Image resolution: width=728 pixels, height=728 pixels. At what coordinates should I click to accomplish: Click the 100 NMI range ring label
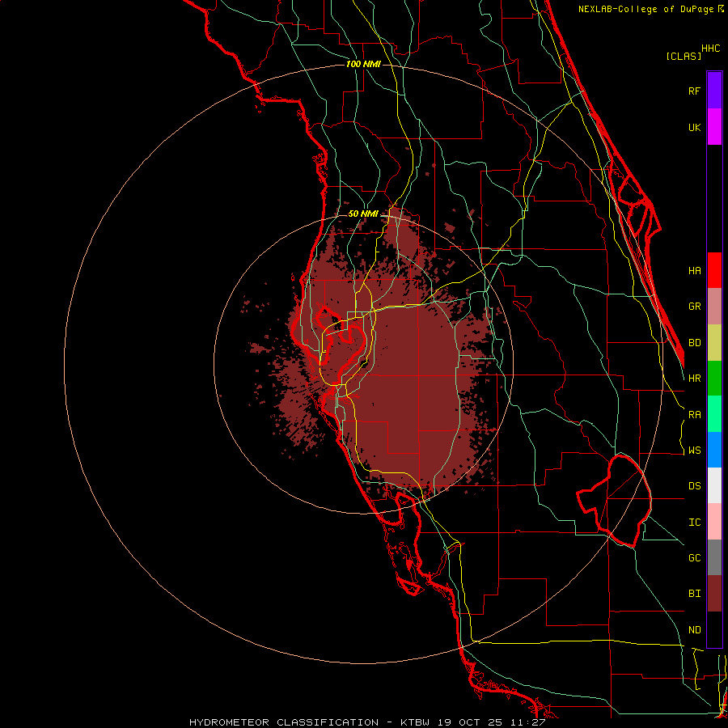coord(363,64)
